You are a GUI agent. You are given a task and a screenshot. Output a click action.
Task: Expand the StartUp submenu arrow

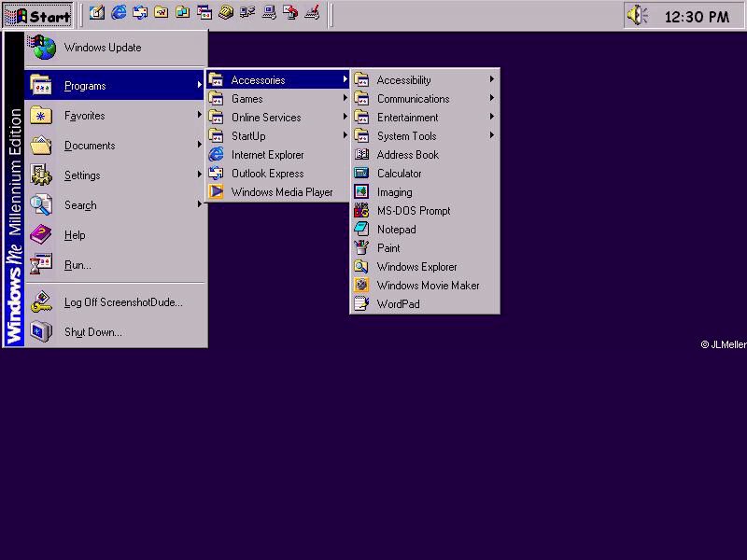345,135
